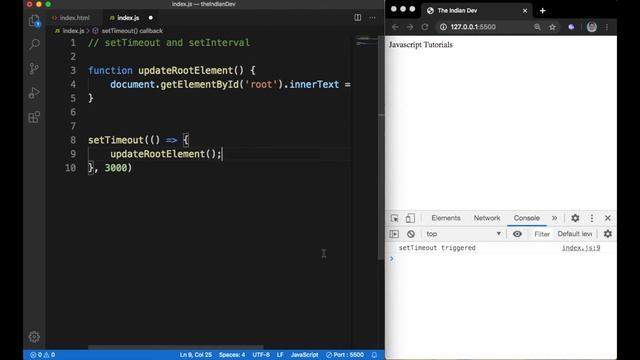Clear the console output
This screenshot has width=640, height=360.
click(411, 234)
